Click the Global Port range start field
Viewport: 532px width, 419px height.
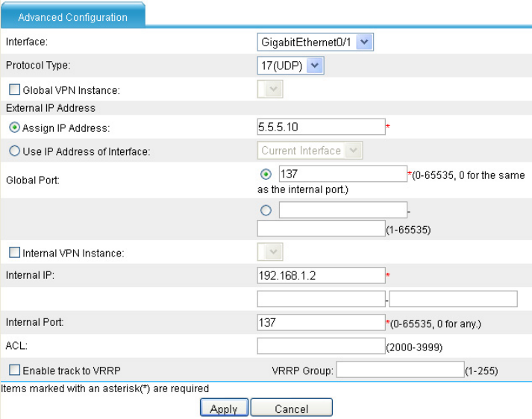point(342,209)
